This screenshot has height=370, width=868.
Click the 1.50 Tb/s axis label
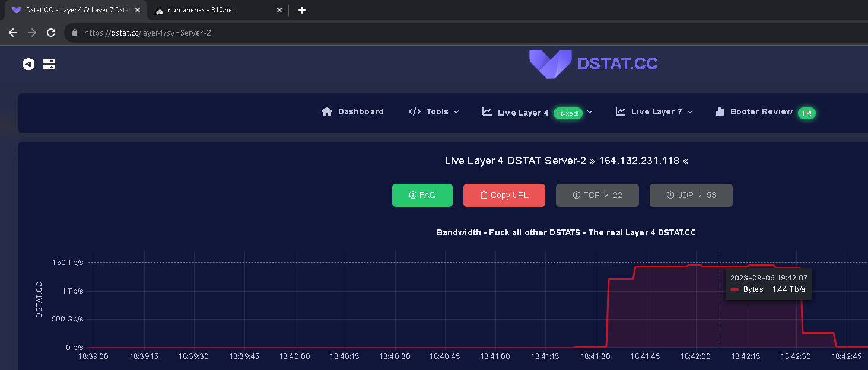(x=68, y=262)
